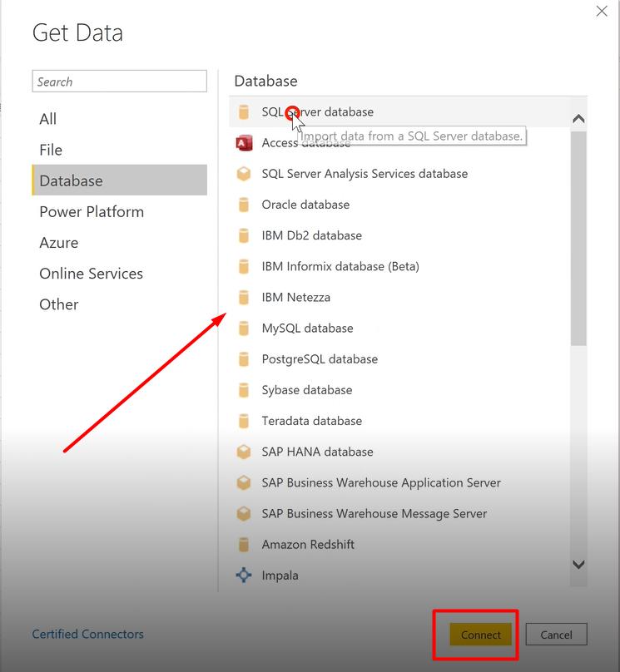Click the downward scroll chevron
Image resolution: width=620 pixels, height=672 pixels.
[x=578, y=564]
